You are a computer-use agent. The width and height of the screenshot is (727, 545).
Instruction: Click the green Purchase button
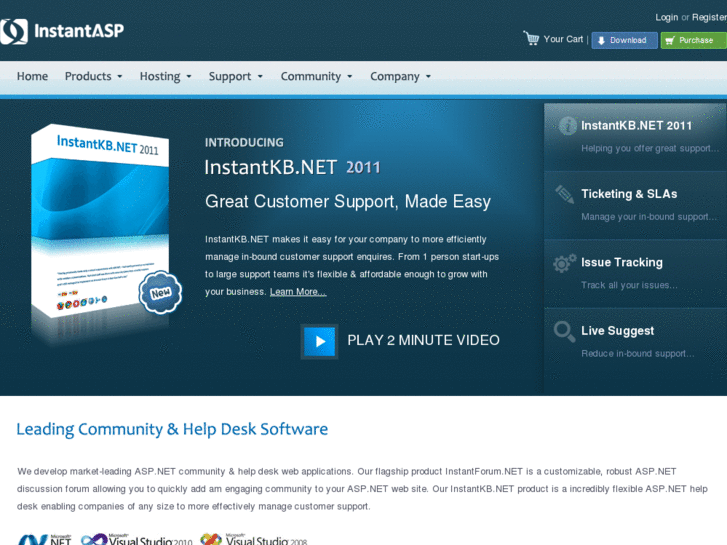tap(694, 40)
